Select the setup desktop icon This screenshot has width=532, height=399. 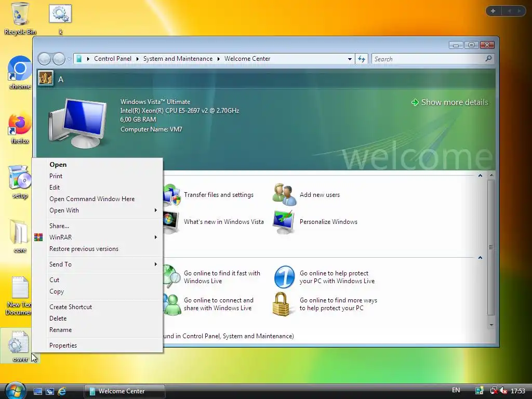pos(20,182)
